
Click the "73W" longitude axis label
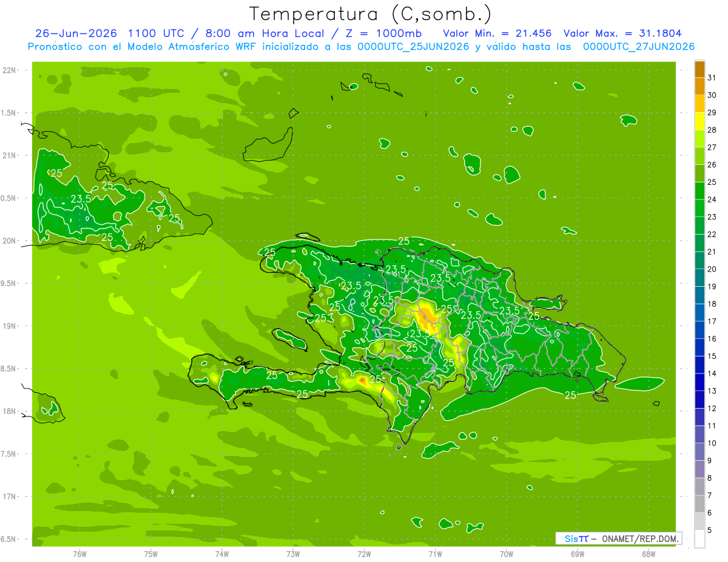(x=293, y=554)
